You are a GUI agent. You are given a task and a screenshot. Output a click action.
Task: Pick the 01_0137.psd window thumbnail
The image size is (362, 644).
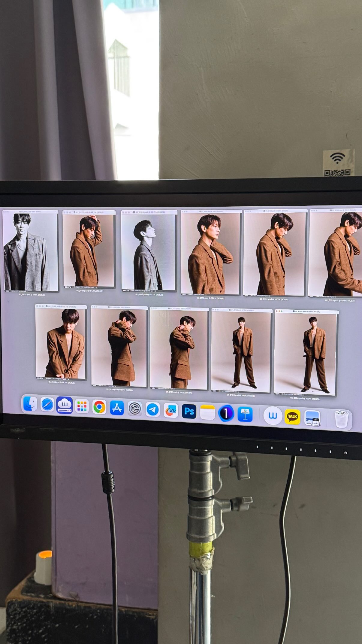[x=179, y=348]
